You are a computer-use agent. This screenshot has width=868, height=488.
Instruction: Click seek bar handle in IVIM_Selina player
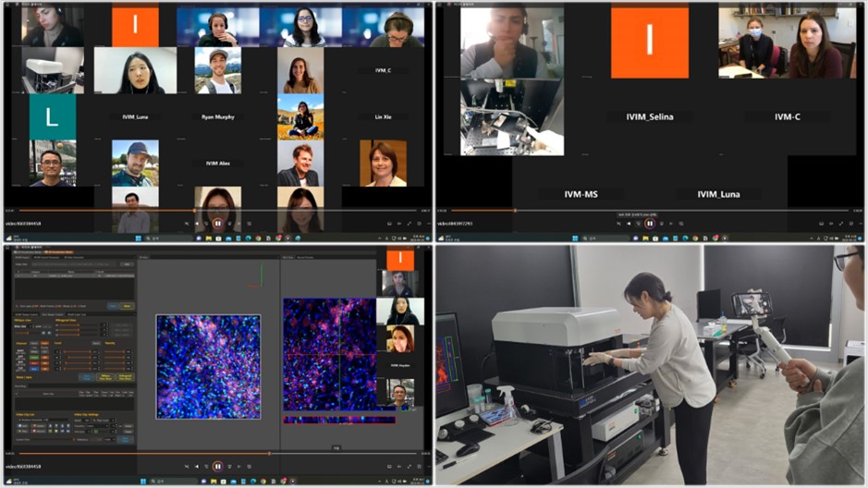tap(515, 210)
